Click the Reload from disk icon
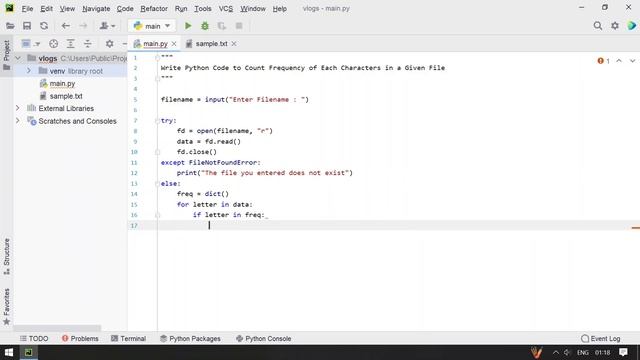Viewport: 640px width, 360px height. [44, 26]
